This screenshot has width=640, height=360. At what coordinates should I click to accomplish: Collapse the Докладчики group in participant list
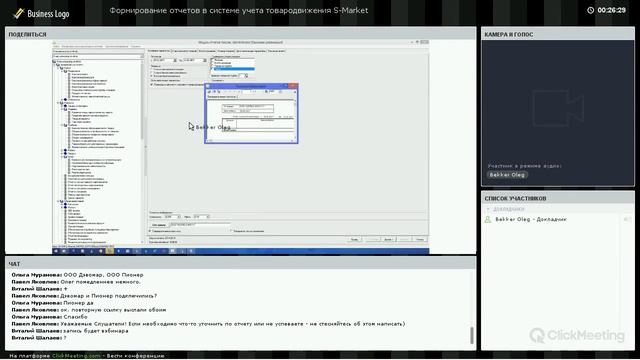(x=488, y=209)
